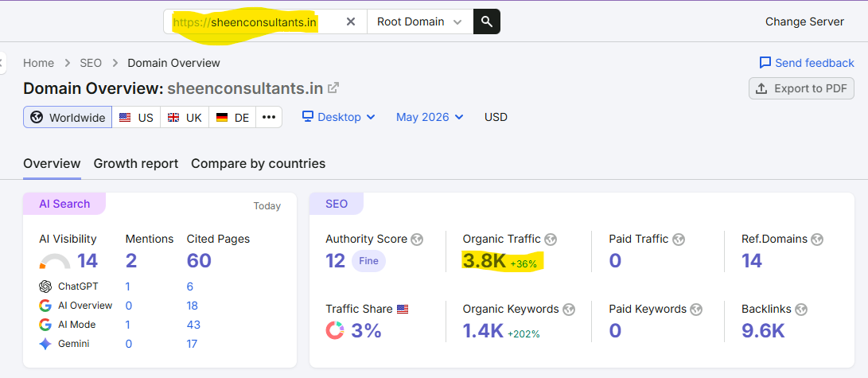Click Mentions value 2
This screenshot has width=868, height=378.
pyautogui.click(x=131, y=261)
